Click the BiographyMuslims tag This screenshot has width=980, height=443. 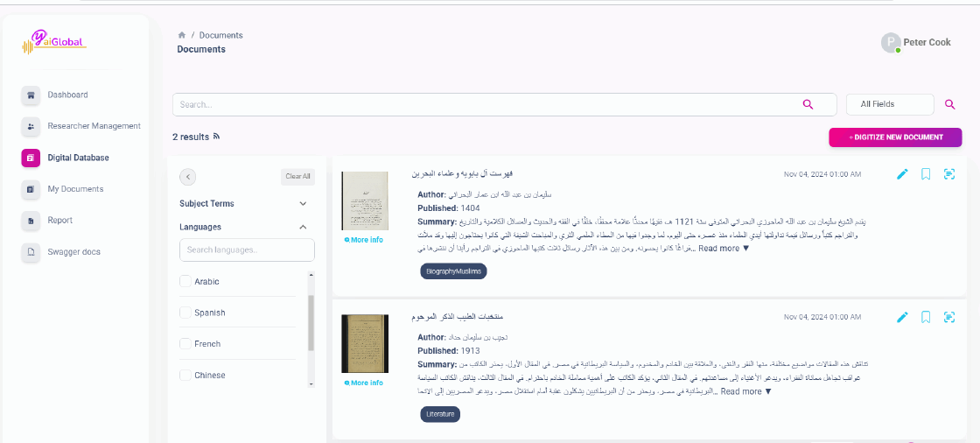(x=453, y=271)
